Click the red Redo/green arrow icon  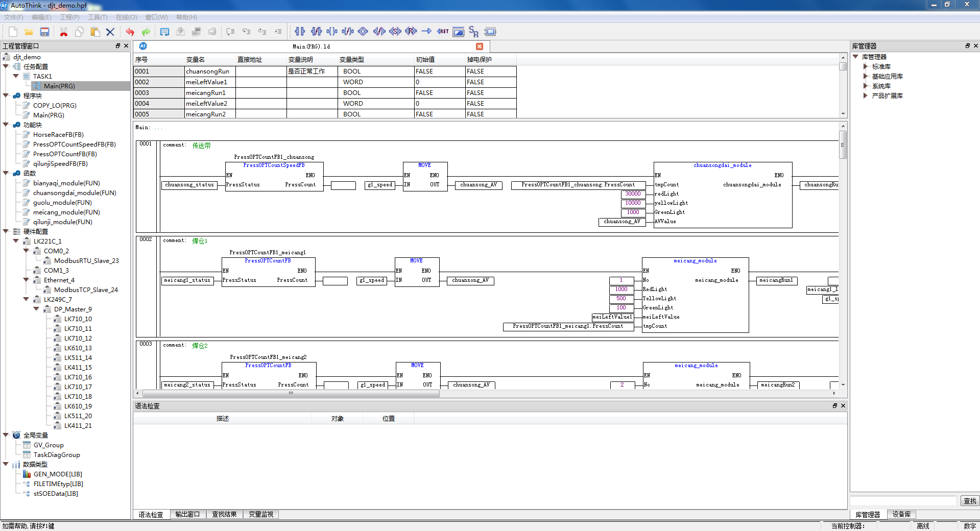pyautogui.click(x=146, y=32)
